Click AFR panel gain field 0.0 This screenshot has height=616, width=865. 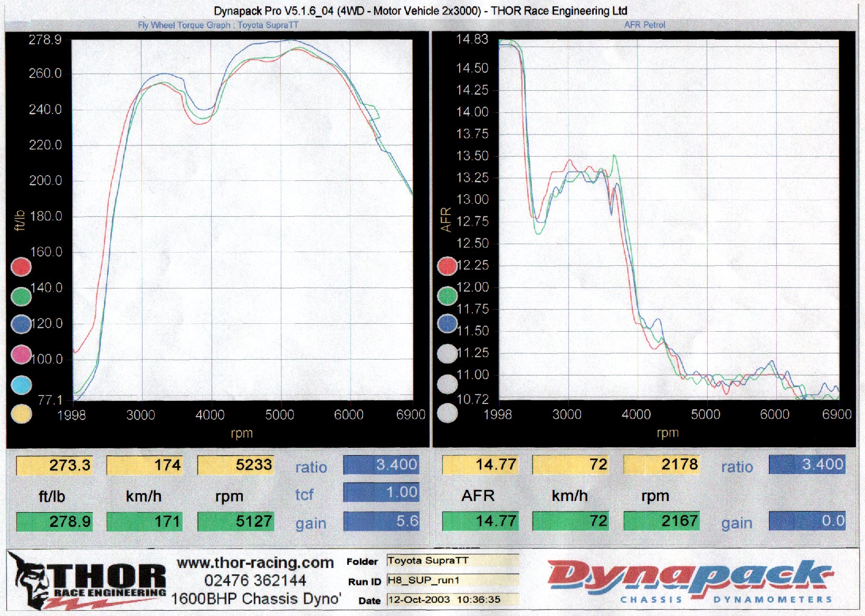point(807,521)
